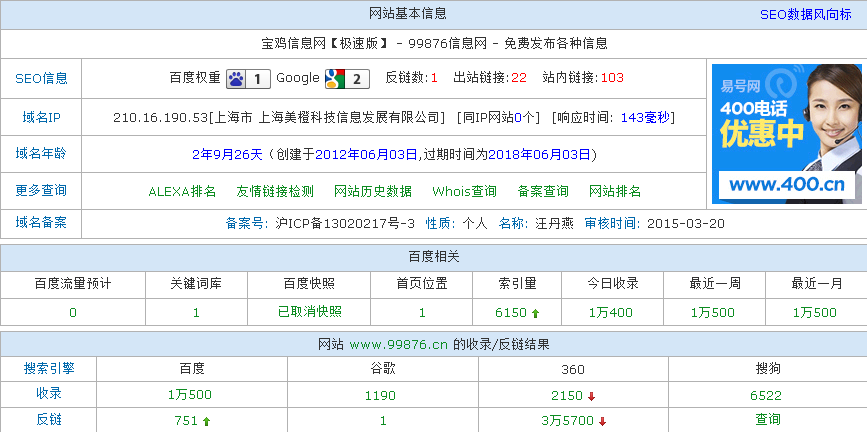Open 友情链接检测 link
Viewport: 867px width, 432px height.
pos(274,191)
